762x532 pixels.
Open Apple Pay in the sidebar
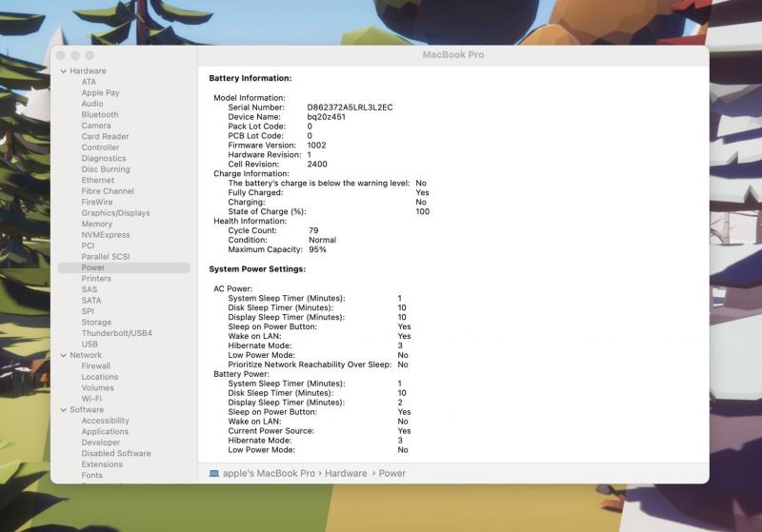pos(100,92)
